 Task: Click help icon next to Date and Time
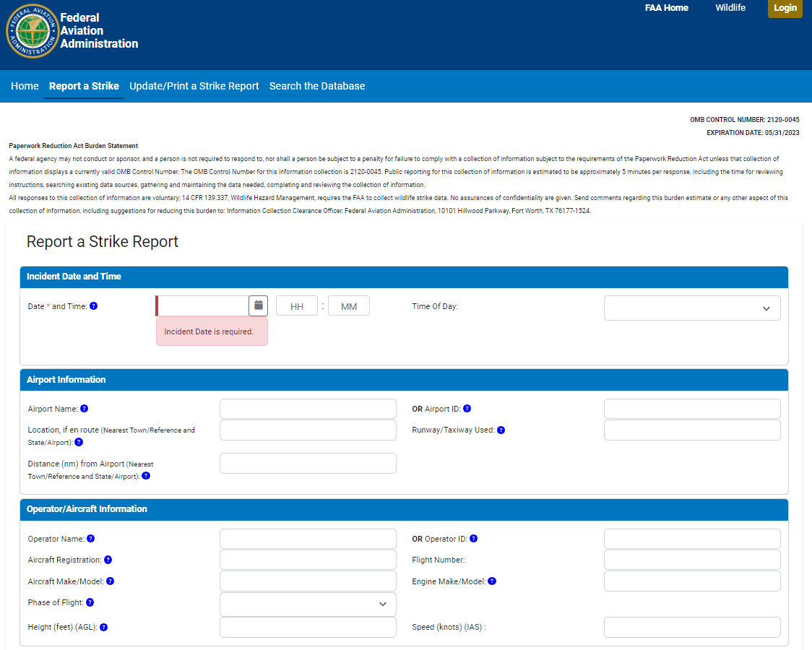93,306
